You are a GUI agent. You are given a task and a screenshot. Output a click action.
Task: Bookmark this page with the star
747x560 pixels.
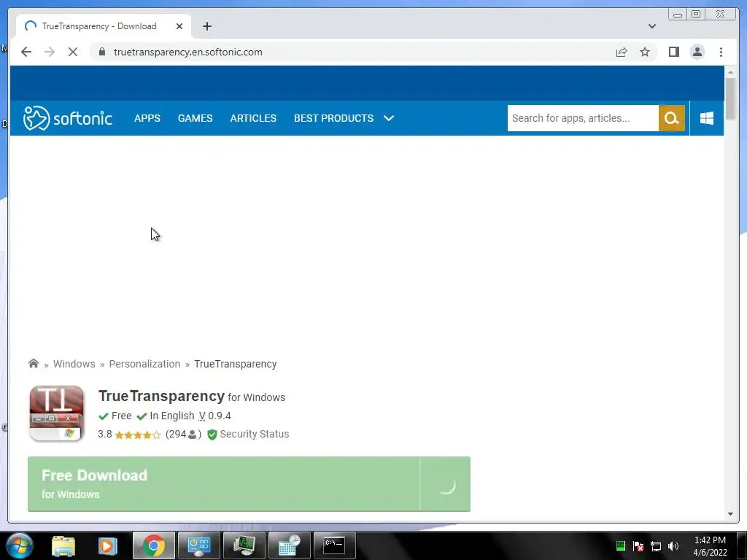(645, 52)
